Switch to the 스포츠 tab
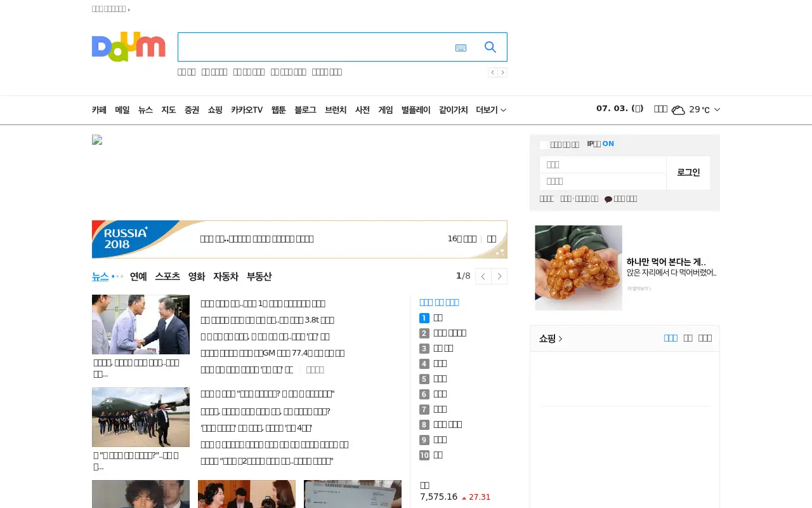This screenshot has width=812, height=508. [x=167, y=276]
